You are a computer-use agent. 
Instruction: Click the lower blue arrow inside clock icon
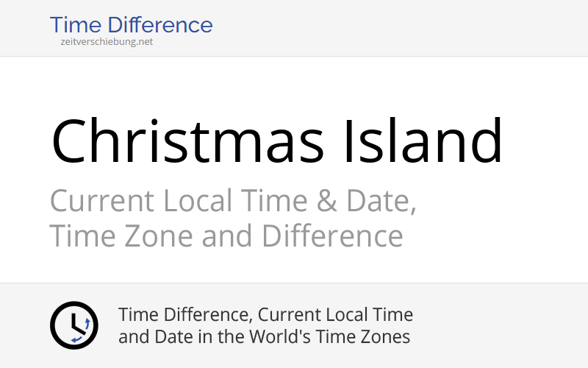point(76,339)
